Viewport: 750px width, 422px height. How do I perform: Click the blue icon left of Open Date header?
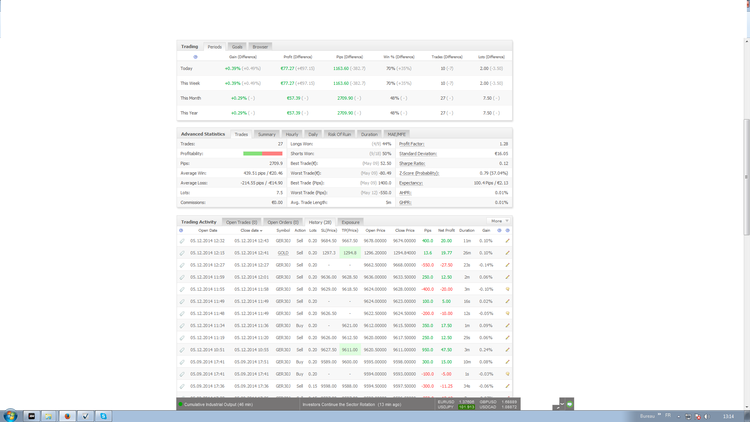pyautogui.click(x=181, y=231)
